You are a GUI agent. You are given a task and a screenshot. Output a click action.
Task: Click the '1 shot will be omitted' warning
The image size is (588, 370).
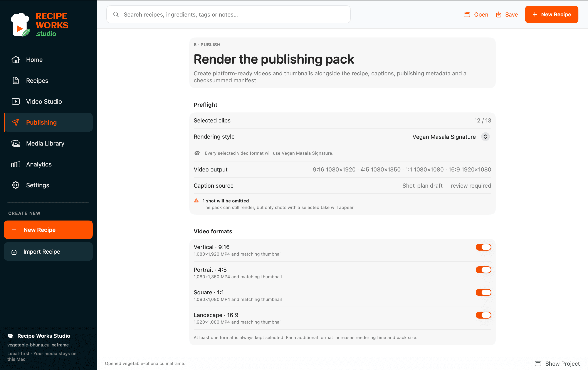[x=225, y=201]
